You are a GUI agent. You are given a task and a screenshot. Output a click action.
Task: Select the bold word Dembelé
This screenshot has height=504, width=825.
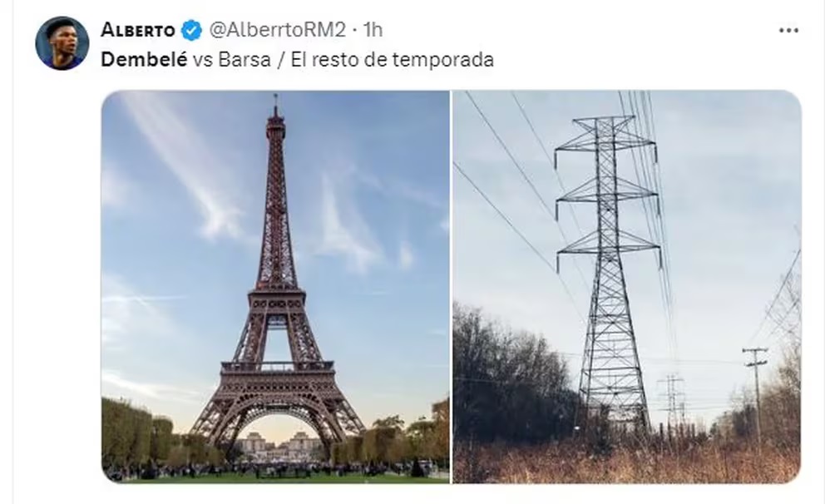[x=144, y=59]
